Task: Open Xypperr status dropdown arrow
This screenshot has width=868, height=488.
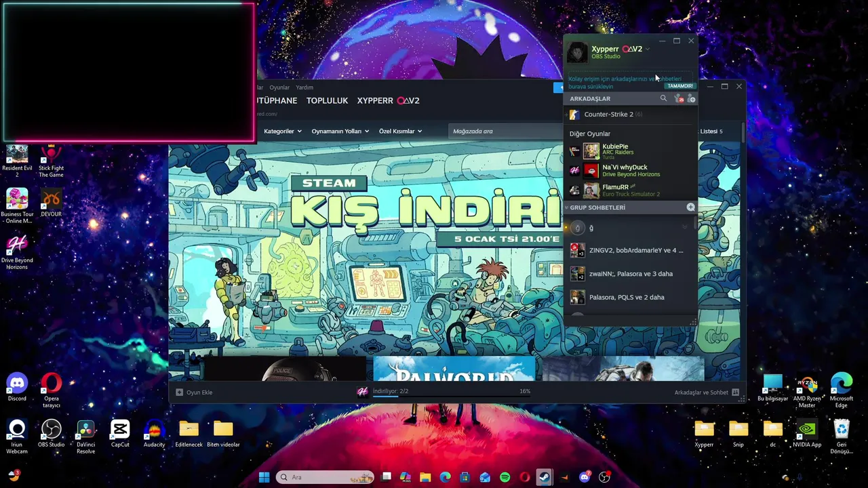Action: (x=648, y=49)
